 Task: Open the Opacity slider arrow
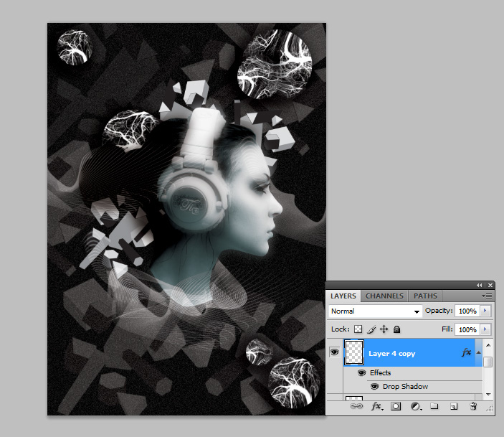[x=486, y=311]
